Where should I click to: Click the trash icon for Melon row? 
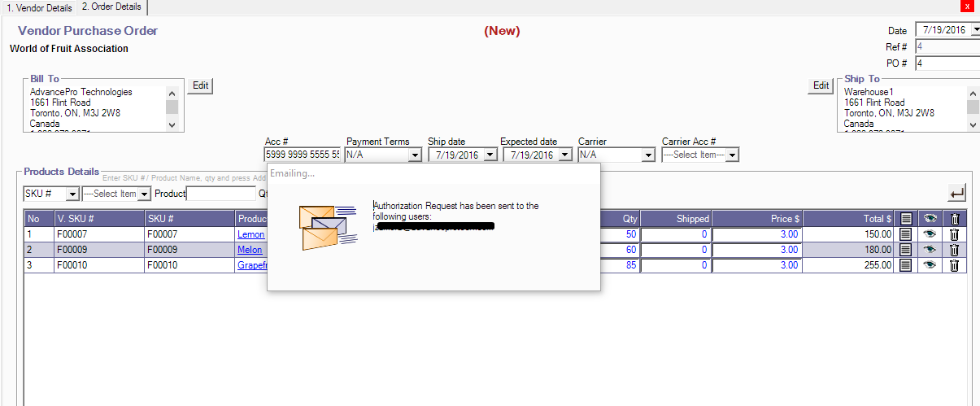click(955, 250)
